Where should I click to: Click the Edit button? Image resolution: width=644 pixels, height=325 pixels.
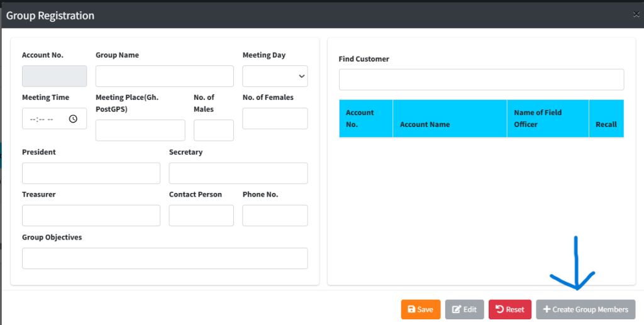(464, 309)
